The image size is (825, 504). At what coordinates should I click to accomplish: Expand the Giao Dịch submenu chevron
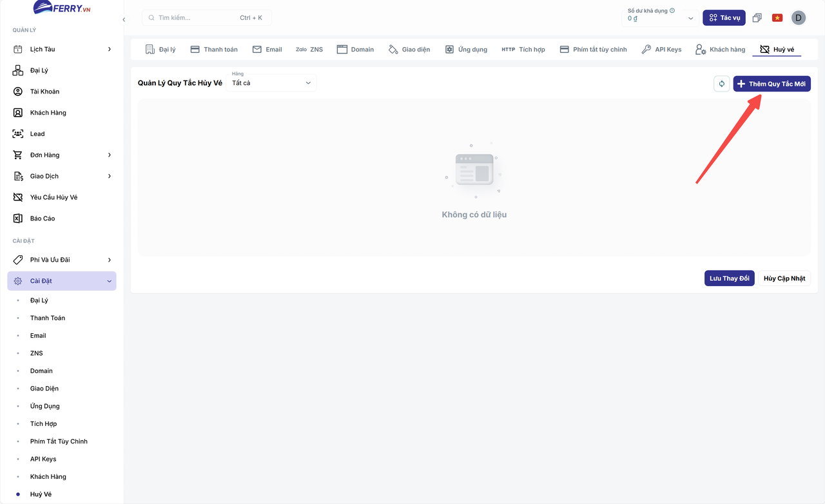pyautogui.click(x=110, y=176)
